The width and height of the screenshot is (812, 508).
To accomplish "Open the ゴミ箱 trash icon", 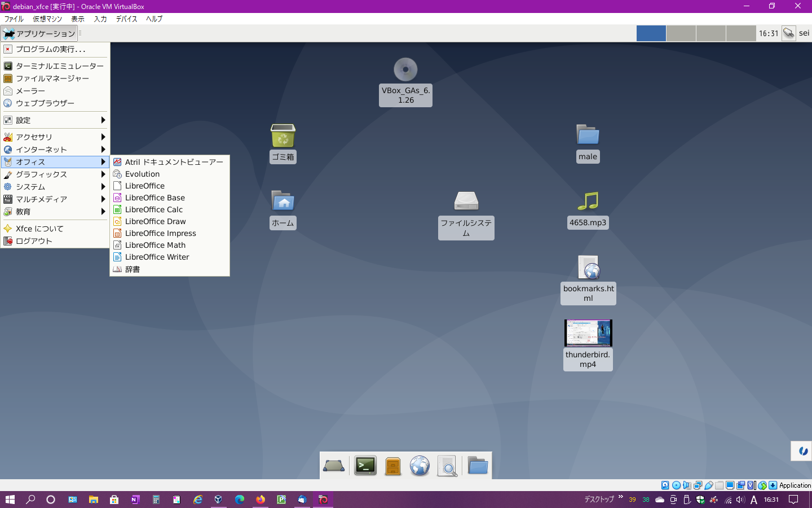I will pos(283,135).
